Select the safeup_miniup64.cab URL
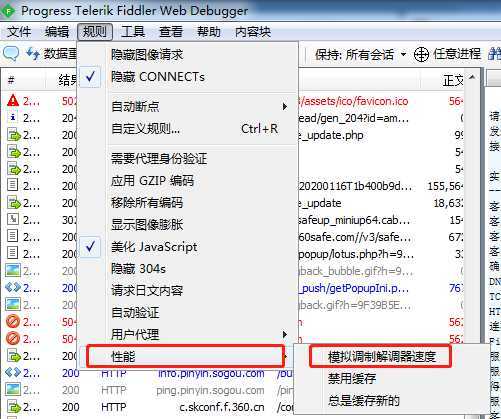The width and height of the screenshot is (501, 419). (354, 220)
